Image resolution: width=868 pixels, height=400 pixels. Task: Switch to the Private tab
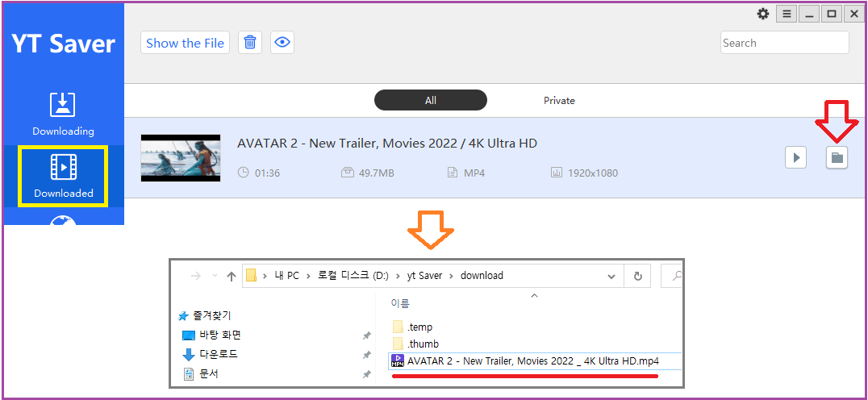coord(559,101)
